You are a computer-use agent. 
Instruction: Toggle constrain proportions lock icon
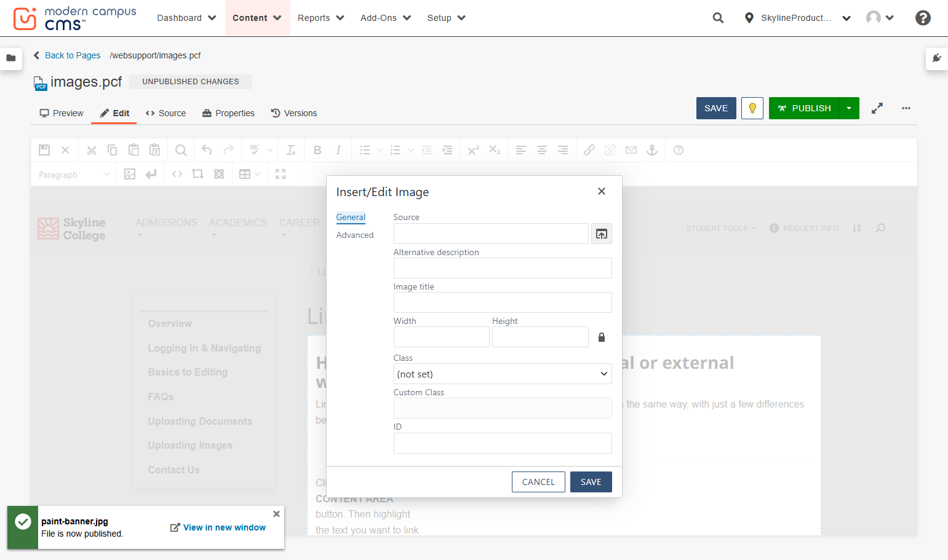602,337
